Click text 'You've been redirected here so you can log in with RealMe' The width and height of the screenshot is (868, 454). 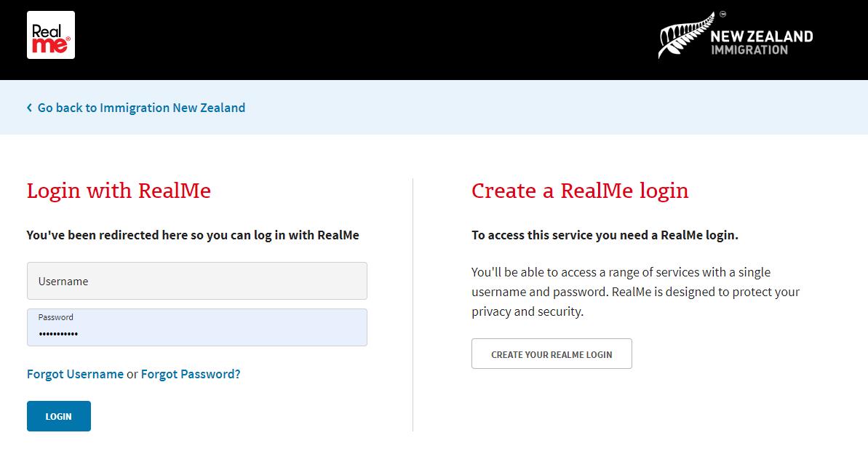coord(193,235)
